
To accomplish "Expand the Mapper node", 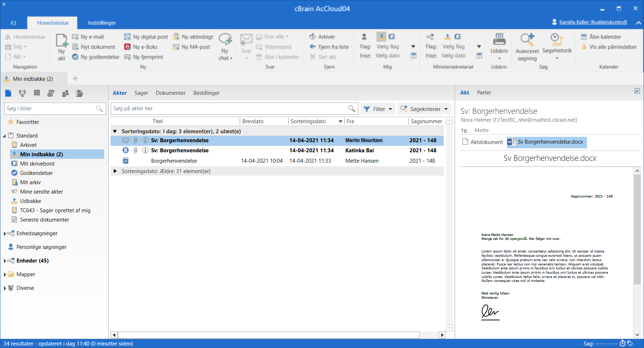I will [4, 274].
